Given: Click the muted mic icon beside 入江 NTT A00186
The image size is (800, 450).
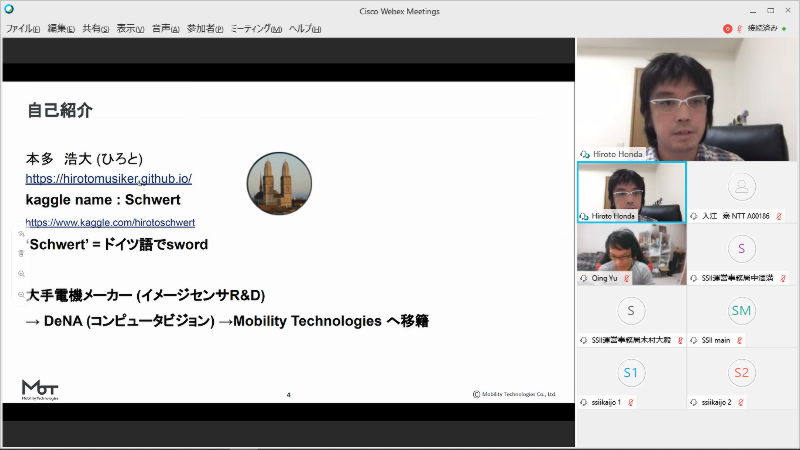Looking at the screenshot, I should (779, 216).
